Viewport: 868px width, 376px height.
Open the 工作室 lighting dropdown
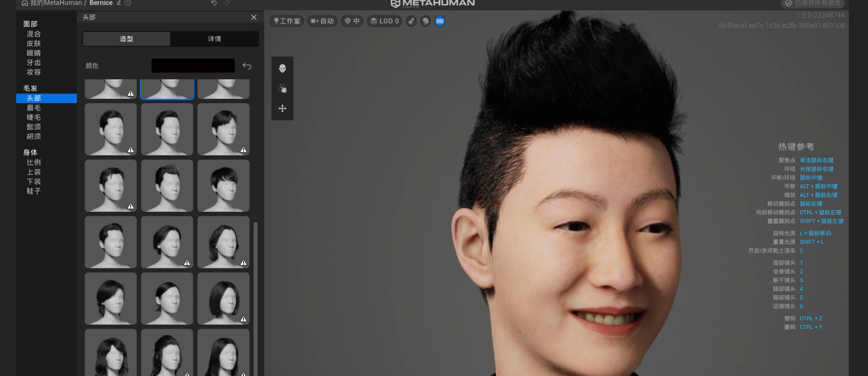click(287, 21)
